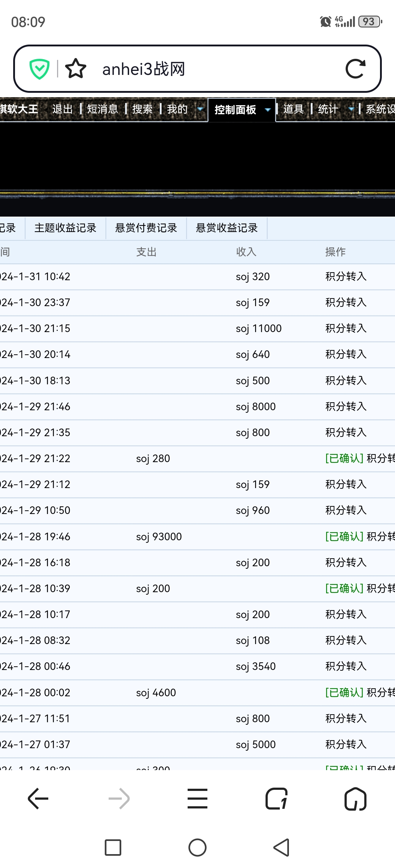Open the browser hamburger menu

tap(197, 799)
